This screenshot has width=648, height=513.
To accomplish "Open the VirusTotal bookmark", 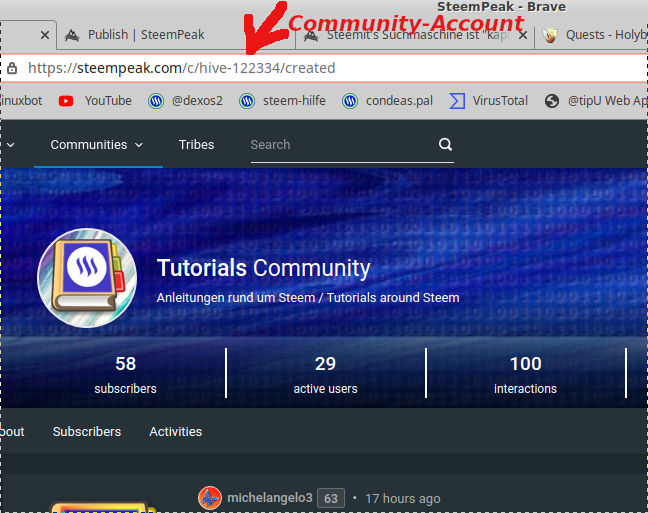I will [490, 100].
